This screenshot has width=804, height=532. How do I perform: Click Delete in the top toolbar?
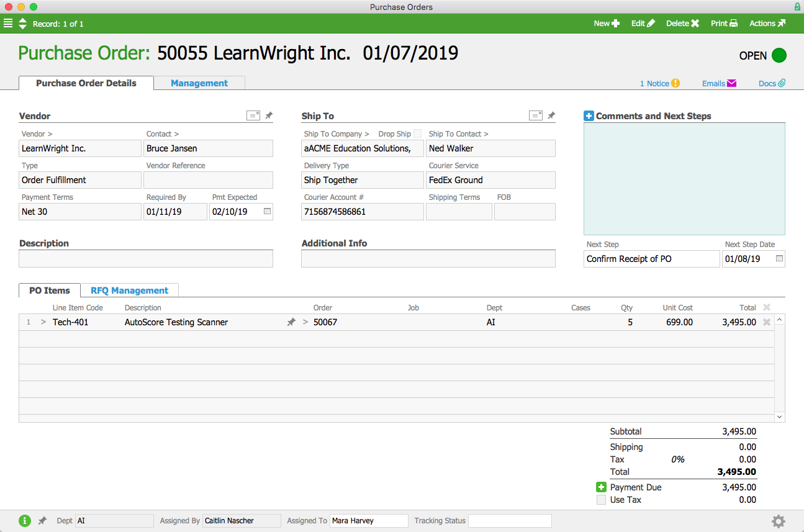click(682, 24)
